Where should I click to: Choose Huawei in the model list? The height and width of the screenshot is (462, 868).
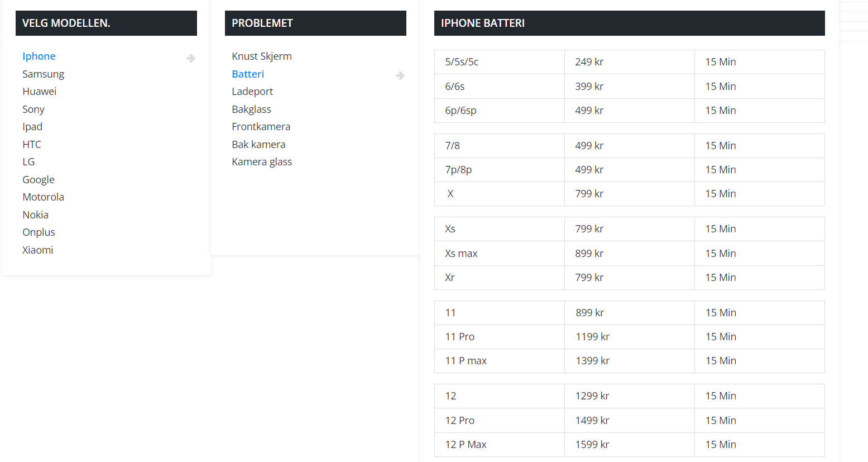39,92
